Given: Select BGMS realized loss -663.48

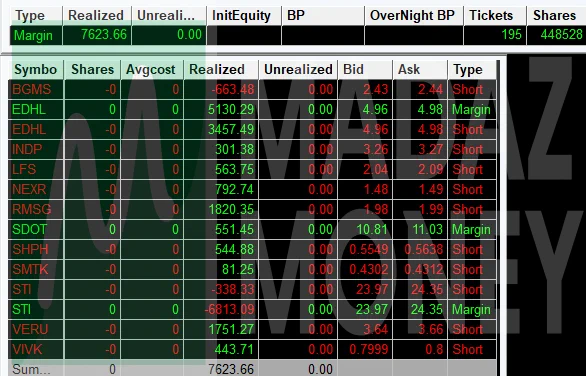Looking at the screenshot, I should tap(232, 90).
